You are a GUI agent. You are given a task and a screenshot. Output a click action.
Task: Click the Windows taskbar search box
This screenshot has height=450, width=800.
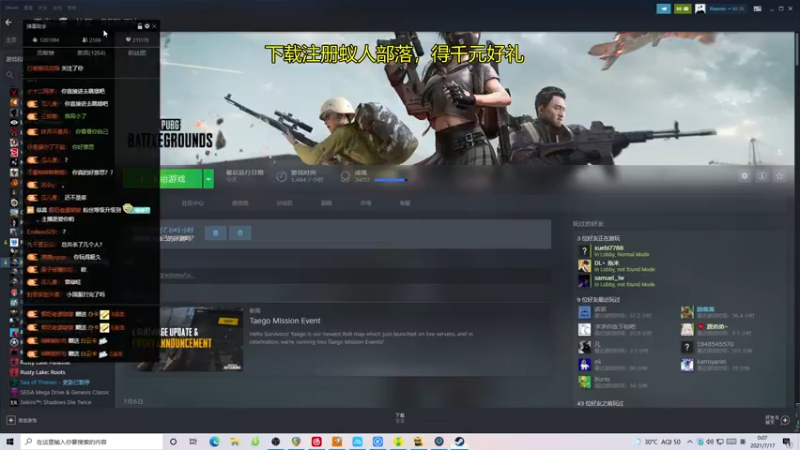[x=92, y=442]
